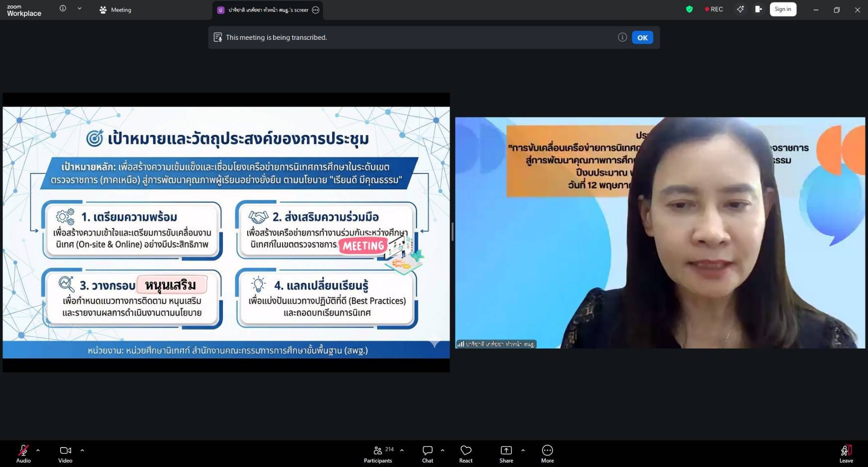Open the More options menu

(x=547, y=454)
